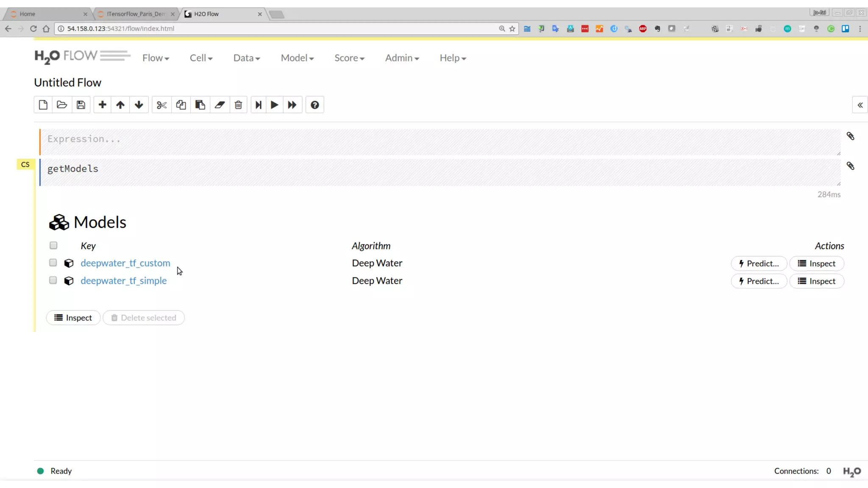
Task: Switch to the TensorFlow_Paris browser tab
Action: 136,14
